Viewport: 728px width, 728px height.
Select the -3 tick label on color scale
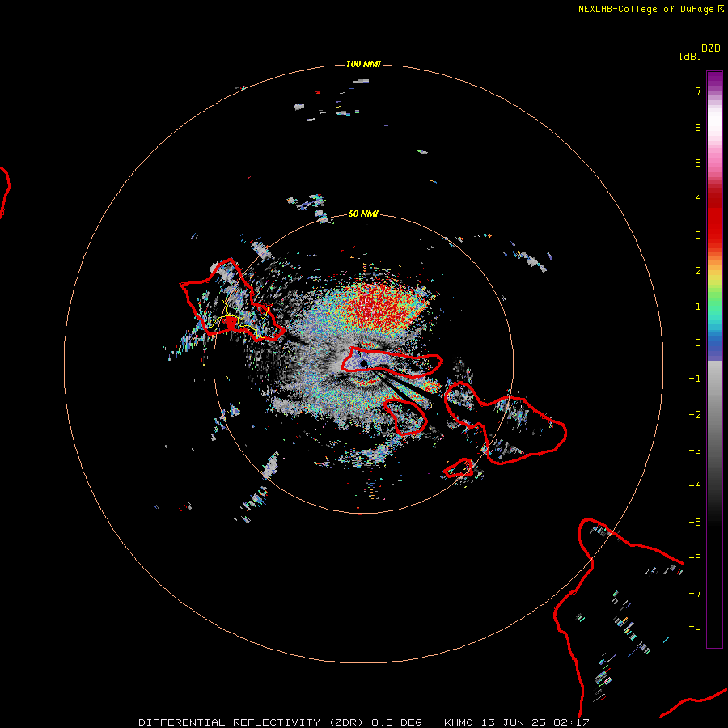click(695, 451)
